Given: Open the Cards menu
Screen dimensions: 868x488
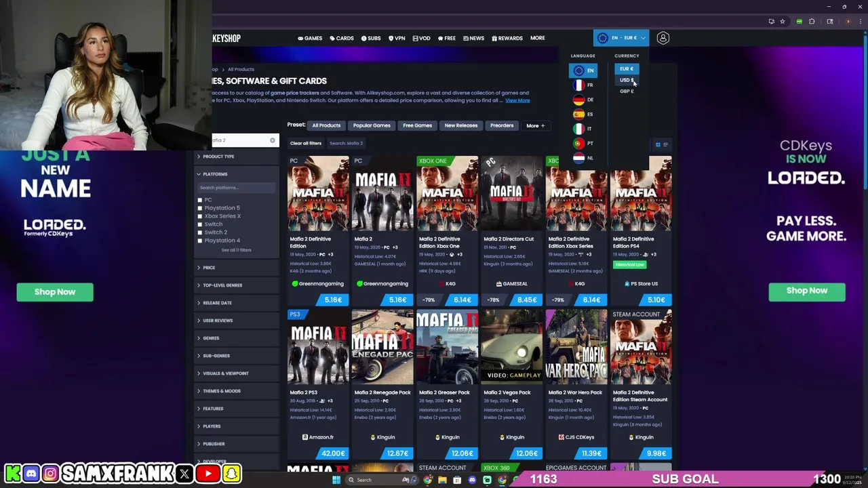Looking at the screenshot, I should pos(342,38).
